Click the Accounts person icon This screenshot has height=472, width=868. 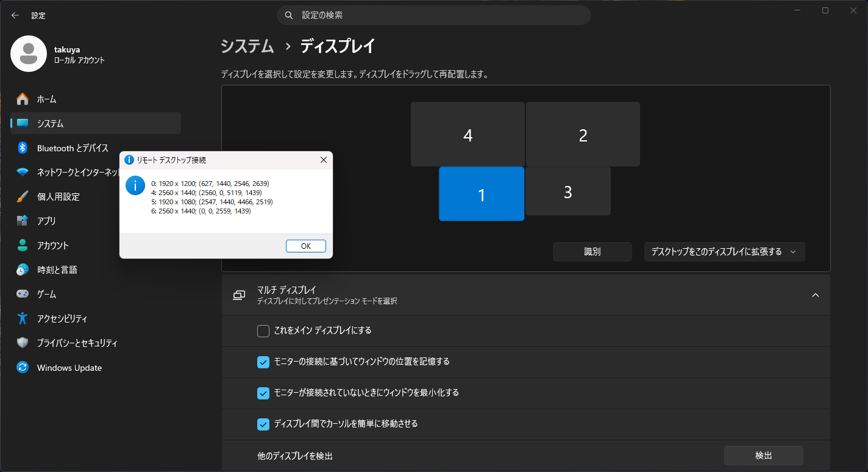(23, 245)
